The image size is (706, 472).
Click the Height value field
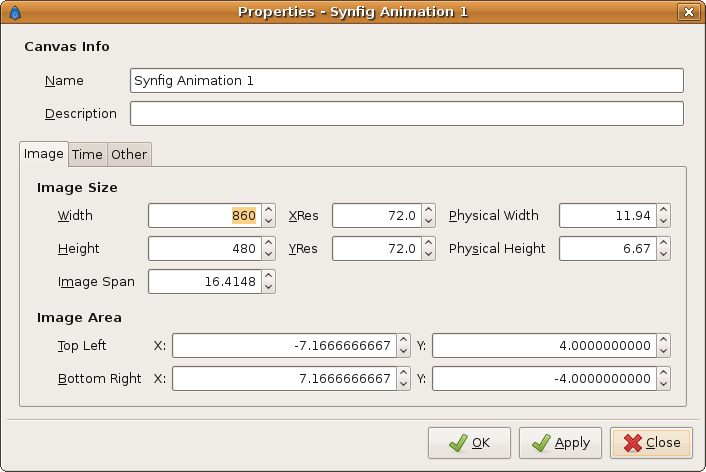[x=205, y=249]
